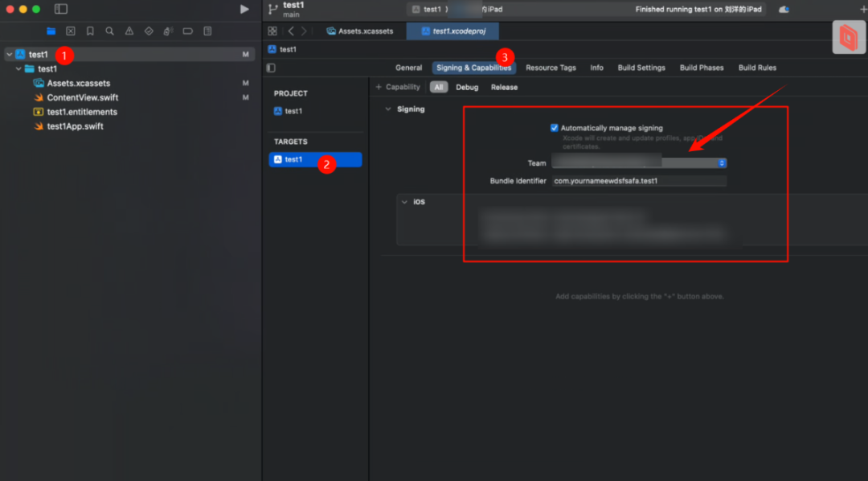
Task: Click the Xcode Cloud status icon
Action: click(784, 10)
